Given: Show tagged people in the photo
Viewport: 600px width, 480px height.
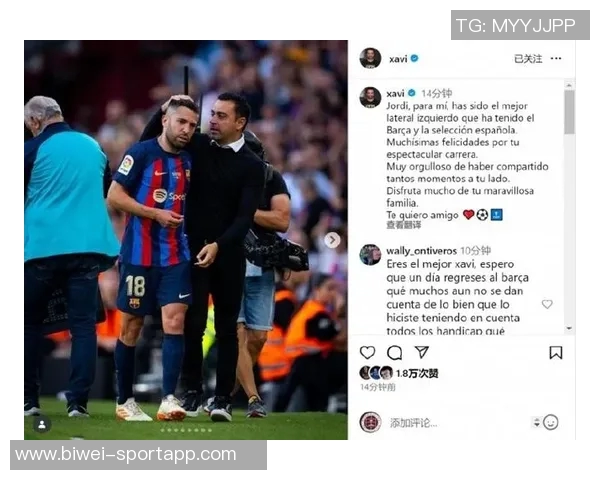Looking at the screenshot, I should coord(42,424).
